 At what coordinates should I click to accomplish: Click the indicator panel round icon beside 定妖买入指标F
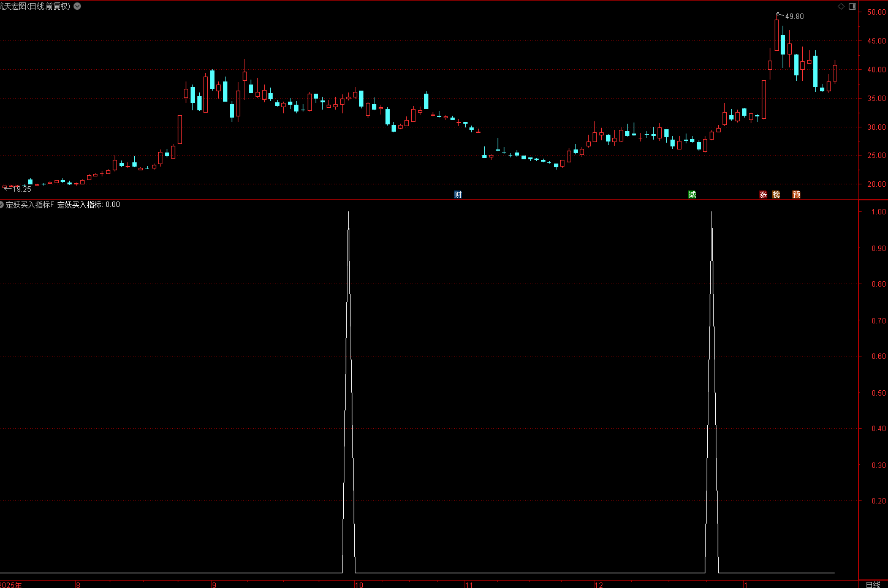[x=2, y=205]
